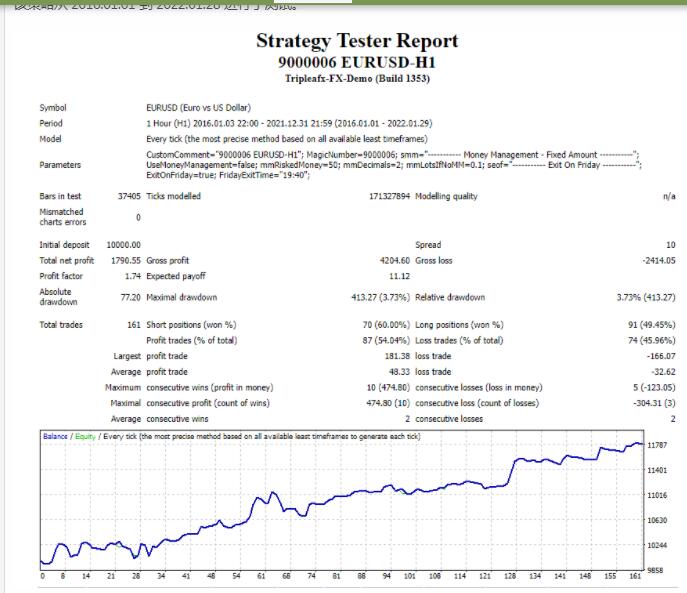This screenshot has width=687, height=593.
Task: Click the Profit factor value 1.74
Action: 131,275
